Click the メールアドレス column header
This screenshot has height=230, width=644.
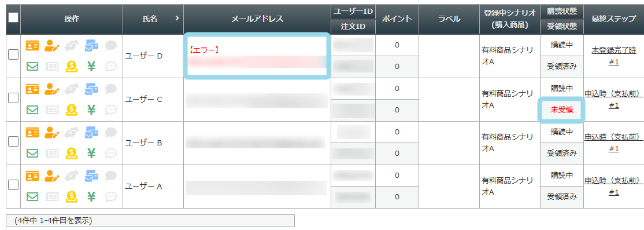(257, 19)
